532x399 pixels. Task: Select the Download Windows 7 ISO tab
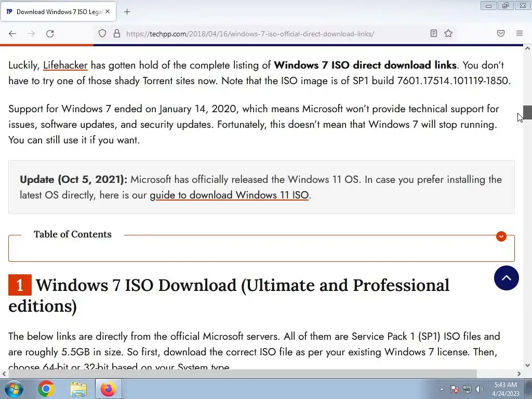tap(58, 12)
